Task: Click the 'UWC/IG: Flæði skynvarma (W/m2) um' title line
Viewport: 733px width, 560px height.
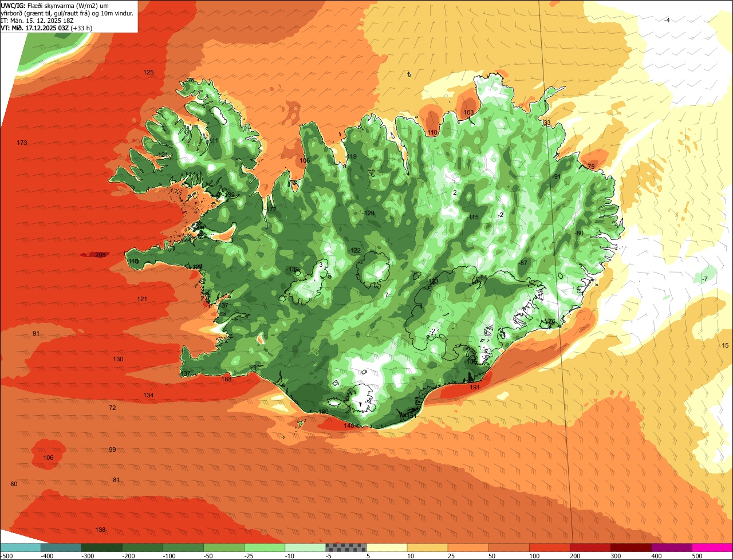Action: (55, 5)
